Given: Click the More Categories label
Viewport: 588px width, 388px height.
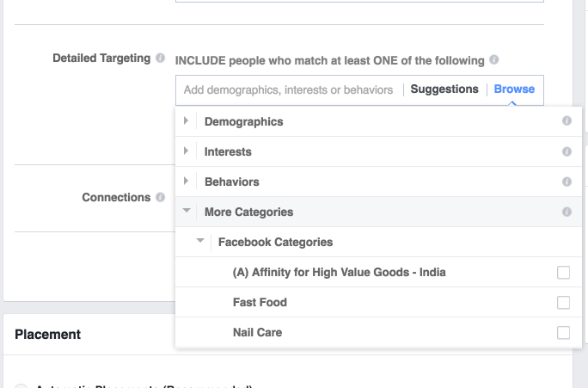Looking at the screenshot, I should [249, 212].
